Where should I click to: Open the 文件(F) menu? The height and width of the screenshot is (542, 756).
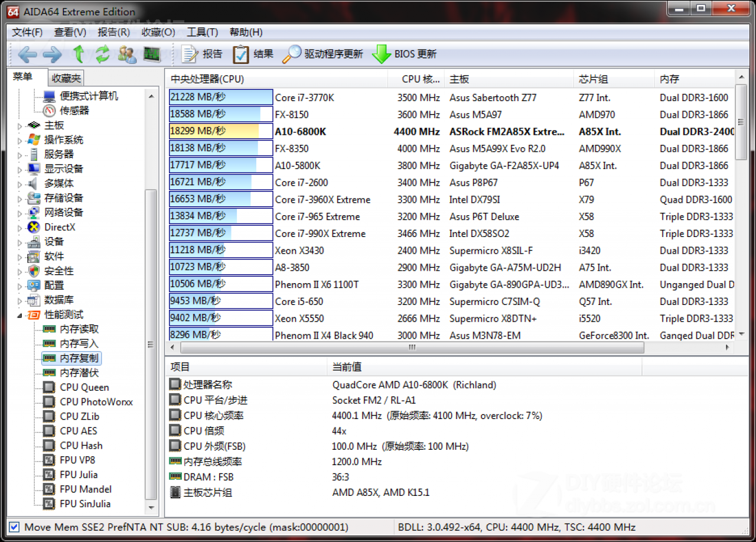tap(27, 32)
